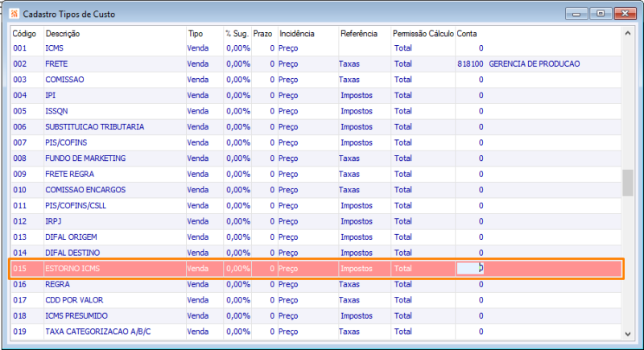Select the REGRA description in row 016
Screen dimensions: 644x350
(x=57, y=284)
